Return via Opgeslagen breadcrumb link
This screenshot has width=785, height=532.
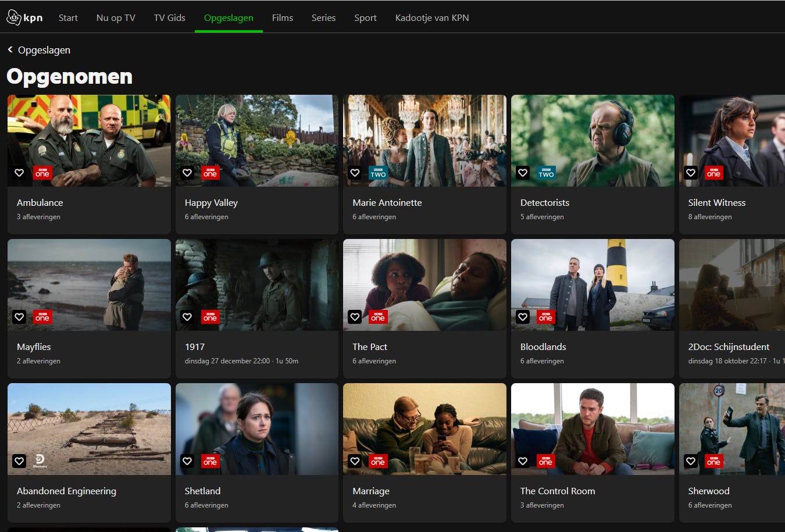(44, 50)
